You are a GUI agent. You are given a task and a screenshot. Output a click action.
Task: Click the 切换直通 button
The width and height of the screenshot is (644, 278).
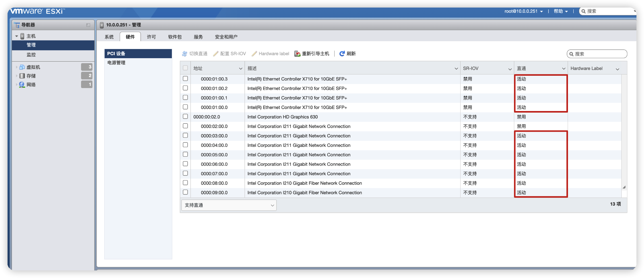click(x=195, y=54)
